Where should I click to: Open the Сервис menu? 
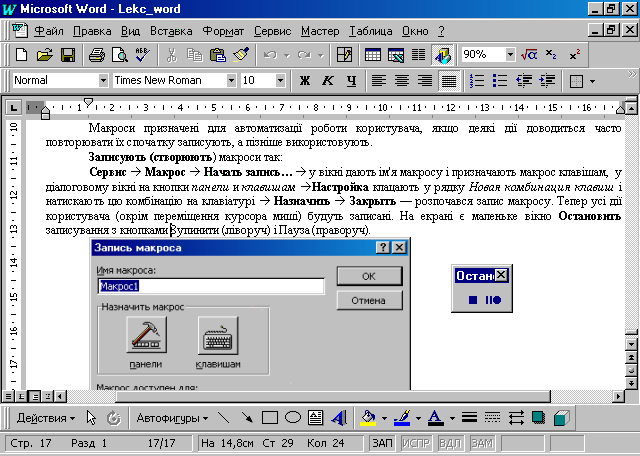pos(272,31)
